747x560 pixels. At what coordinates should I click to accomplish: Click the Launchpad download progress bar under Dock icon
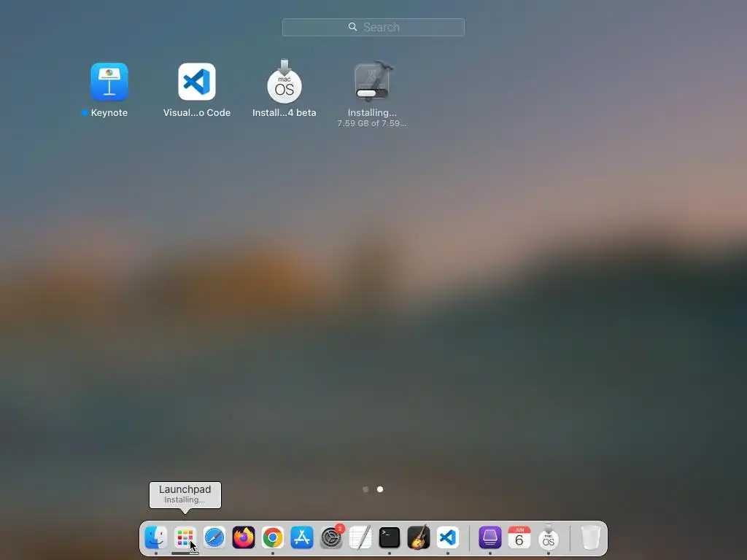coord(185,553)
